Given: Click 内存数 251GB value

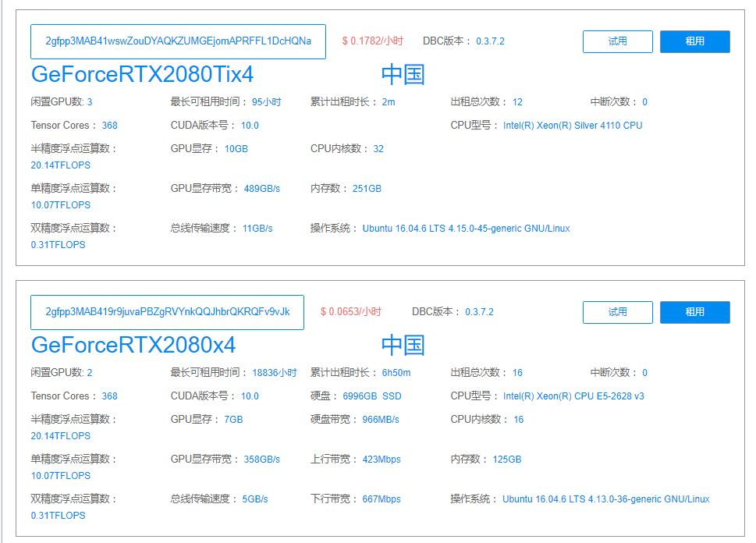Looking at the screenshot, I should (x=367, y=189).
